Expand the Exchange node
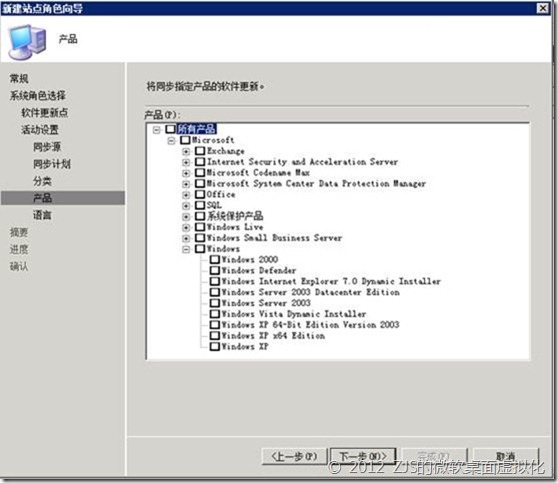 coord(186,152)
